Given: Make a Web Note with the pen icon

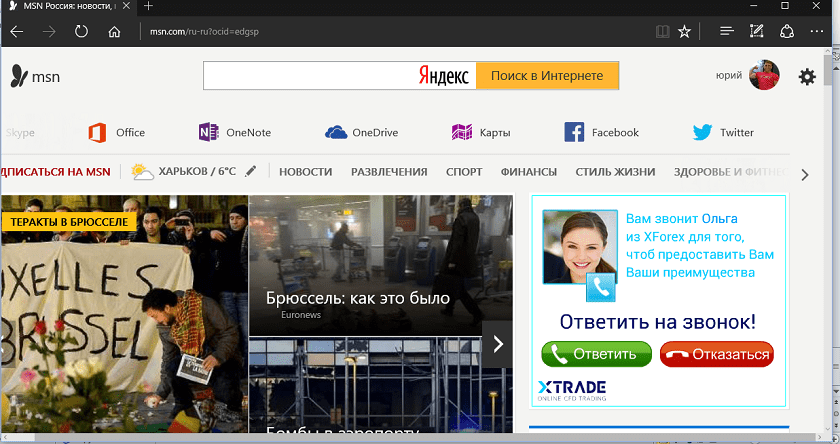Looking at the screenshot, I should pyautogui.click(x=756, y=31).
